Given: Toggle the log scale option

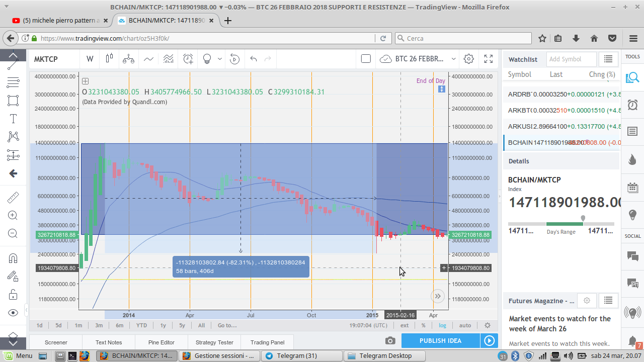Looking at the screenshot, I should (x=442, y=325).
